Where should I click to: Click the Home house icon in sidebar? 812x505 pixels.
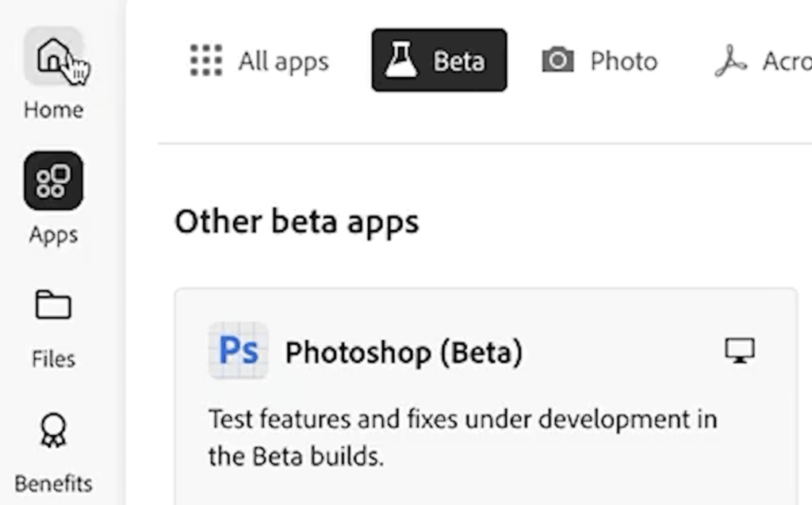click(x=52, y=55)
